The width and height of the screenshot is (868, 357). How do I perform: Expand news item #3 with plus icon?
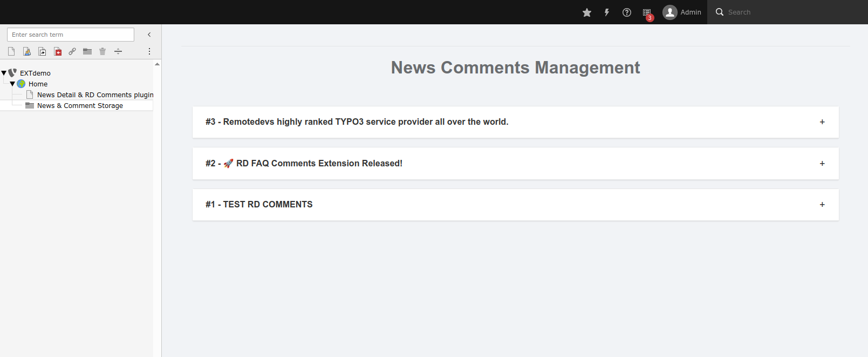pos(822,122)
